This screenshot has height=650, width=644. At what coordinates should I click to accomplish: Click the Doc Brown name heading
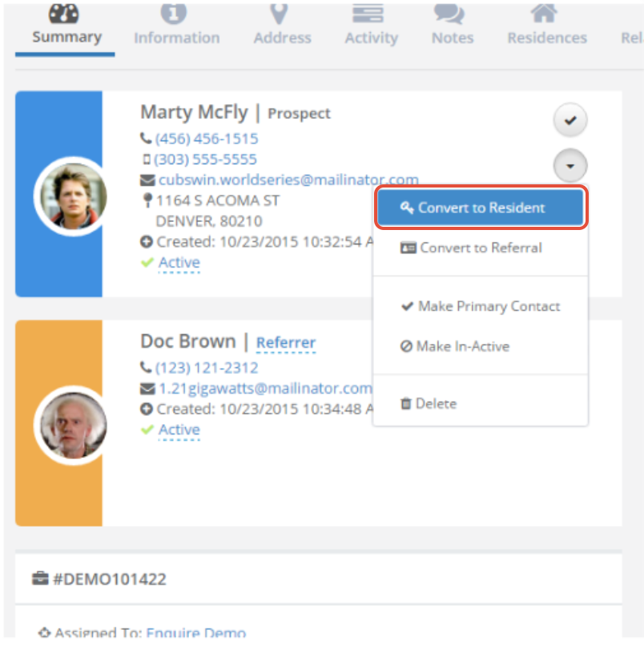(188, 341)
